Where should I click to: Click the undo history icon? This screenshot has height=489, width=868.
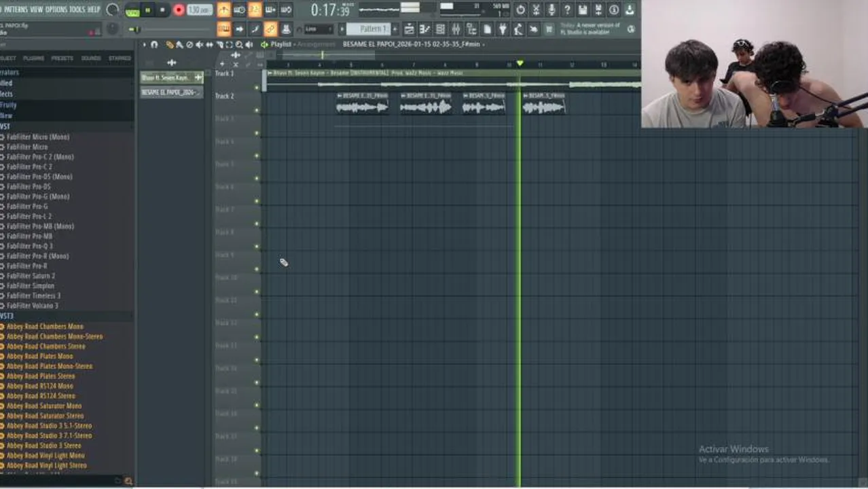[521, 10]
